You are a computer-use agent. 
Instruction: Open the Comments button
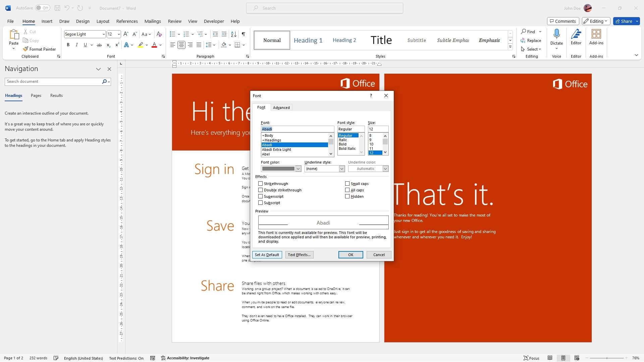(x=563, y=21)
